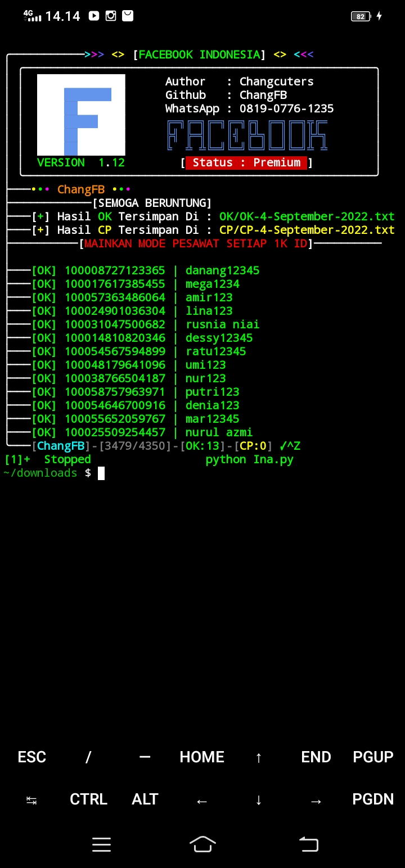Tap the 3479/4350 progress counter
The image size is (405, 868).
click(135, 446)
